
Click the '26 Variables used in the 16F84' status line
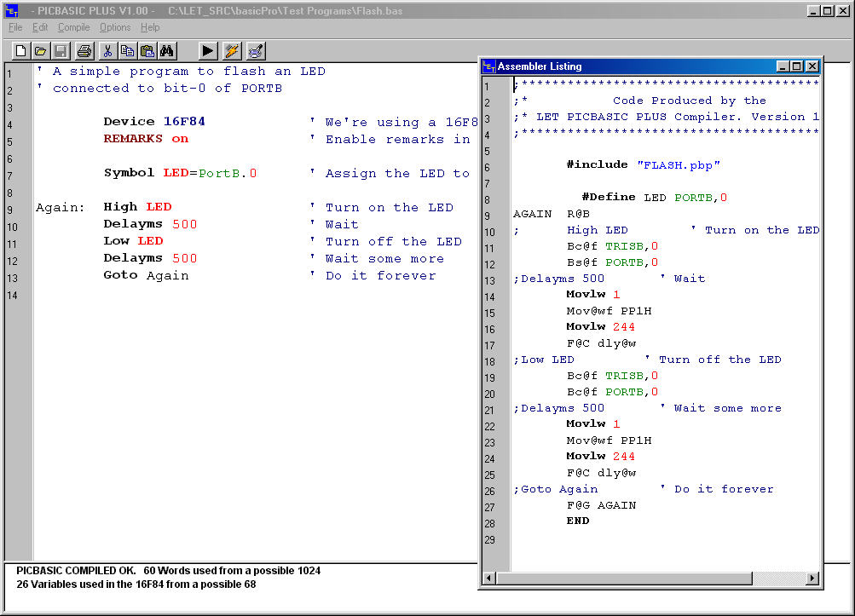(136, 584)
